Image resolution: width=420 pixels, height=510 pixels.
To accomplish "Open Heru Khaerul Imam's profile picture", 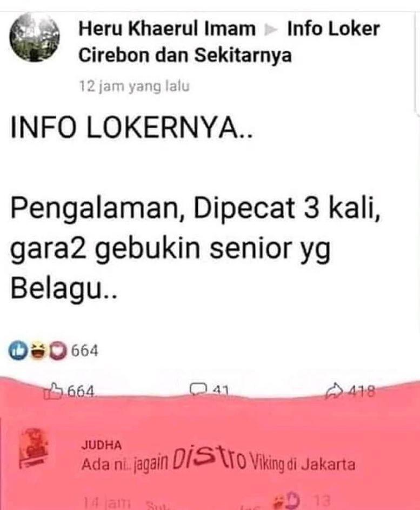I will click(35, 37).
